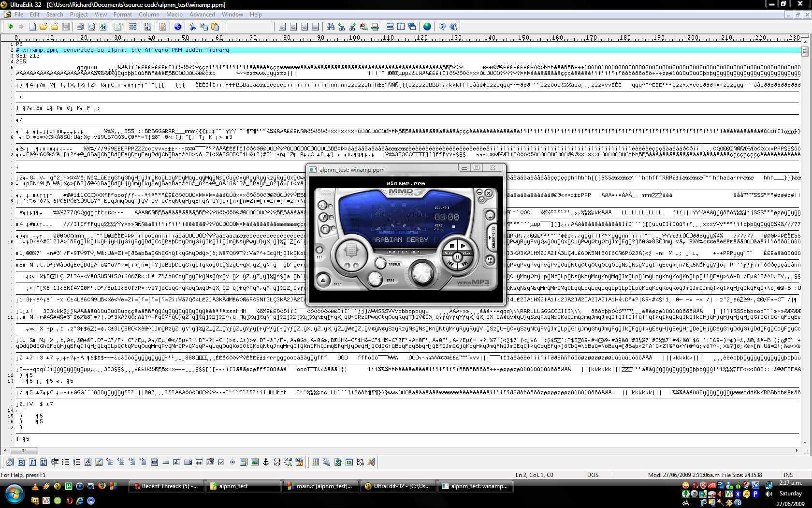
Task: Open the Column menu
Action: 149,15
